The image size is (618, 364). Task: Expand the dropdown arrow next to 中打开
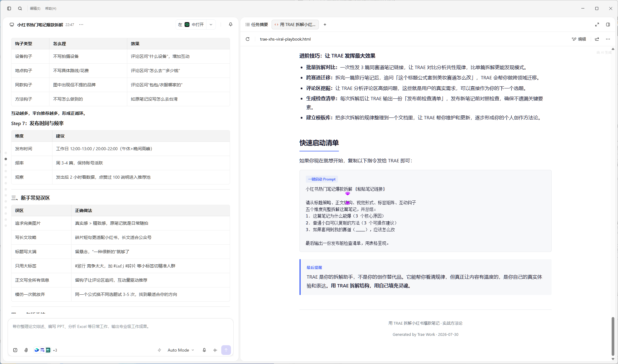coord(211,25)
